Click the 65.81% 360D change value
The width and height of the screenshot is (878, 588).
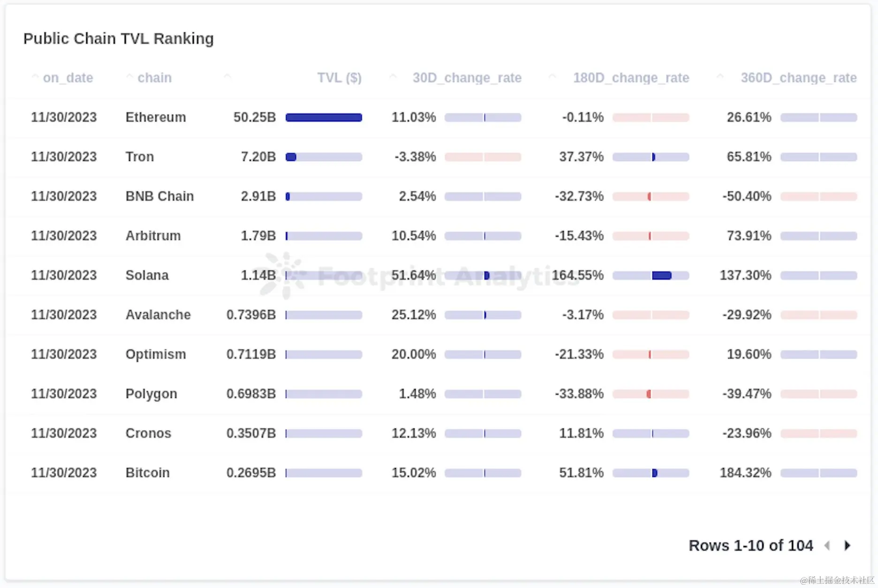pyautogui.click(x=749, y=157)
